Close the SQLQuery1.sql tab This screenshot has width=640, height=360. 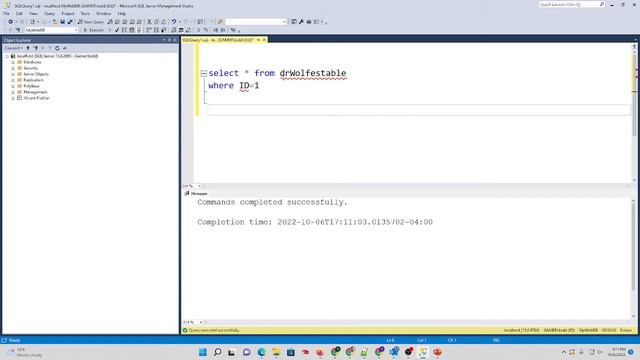coord(264,40)
